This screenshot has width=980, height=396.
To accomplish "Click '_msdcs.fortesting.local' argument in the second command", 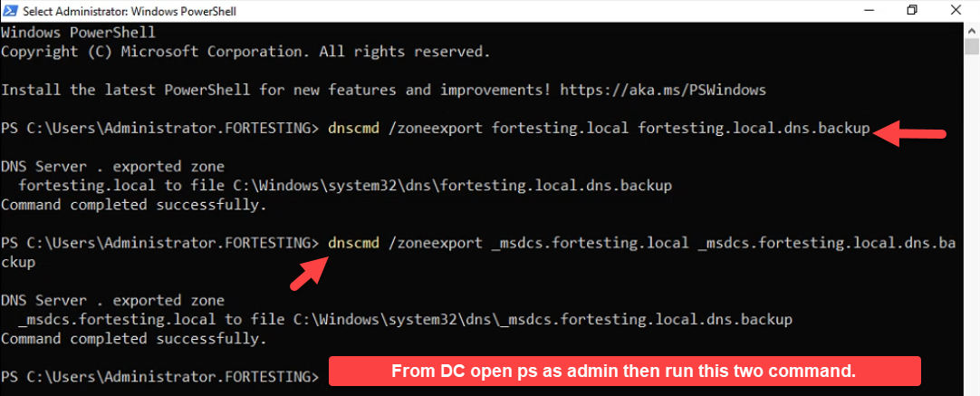I will click(x=590, y=244).
